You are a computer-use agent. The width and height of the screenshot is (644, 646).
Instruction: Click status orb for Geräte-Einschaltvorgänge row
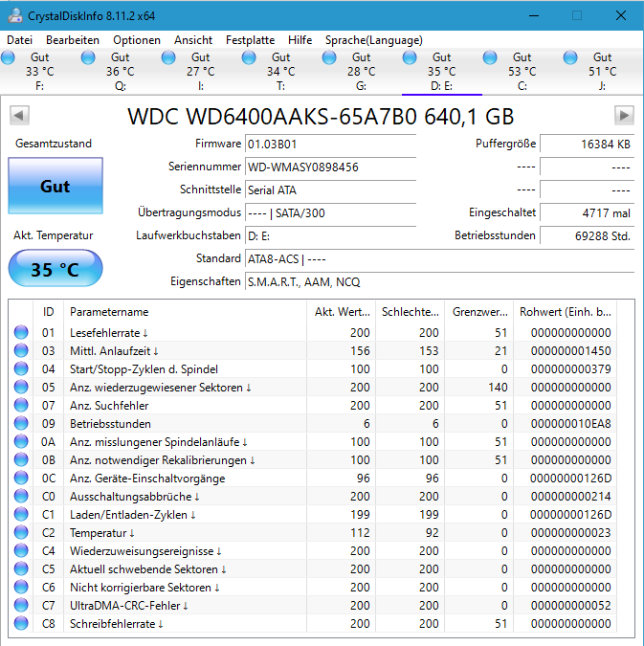(21, 478)
